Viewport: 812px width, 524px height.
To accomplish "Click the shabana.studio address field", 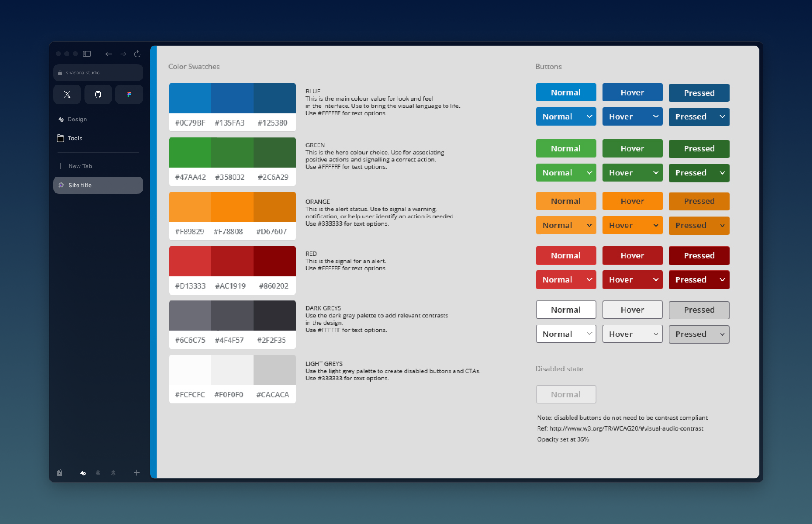I will 98,73.
